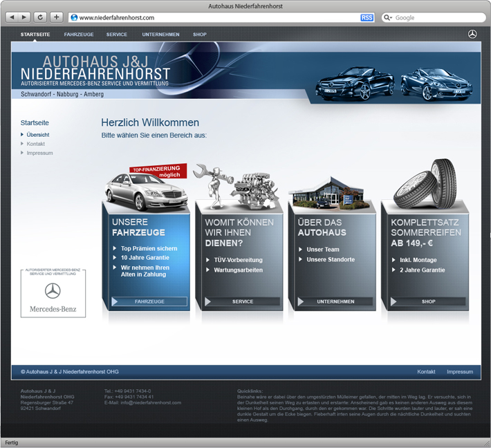Screen dimensions: 491x448
Task: Click the Unsere Fahrzeuge box heading
Action: pos(138,227)
